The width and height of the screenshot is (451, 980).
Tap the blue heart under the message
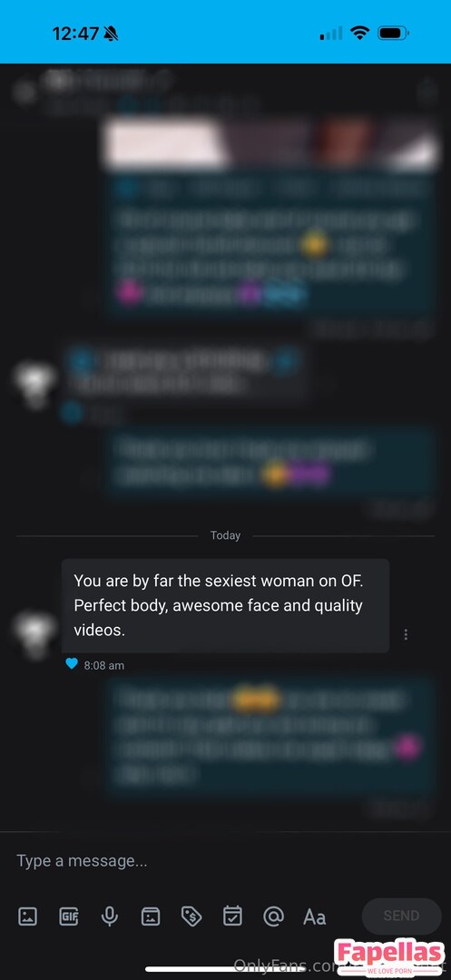coord(72,664)
